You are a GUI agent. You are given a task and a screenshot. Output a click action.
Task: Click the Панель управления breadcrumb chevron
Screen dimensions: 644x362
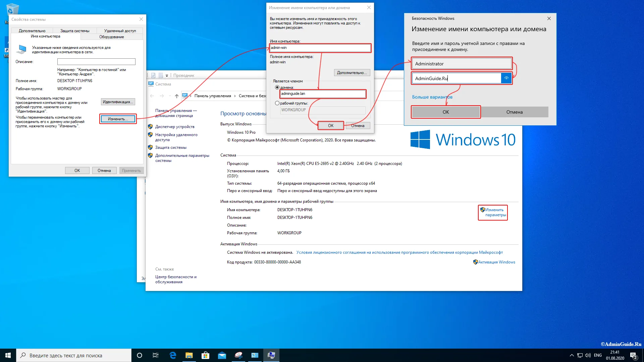[x=235, y=96]
